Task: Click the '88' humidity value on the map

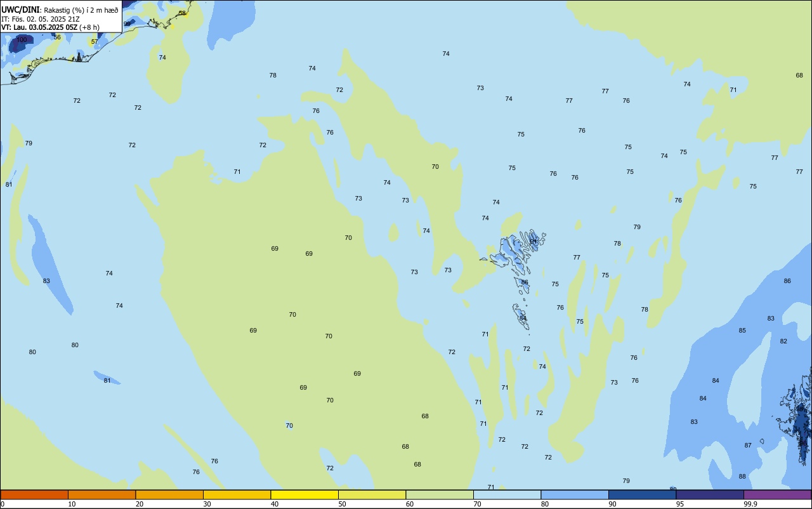Action: [742, 477]
